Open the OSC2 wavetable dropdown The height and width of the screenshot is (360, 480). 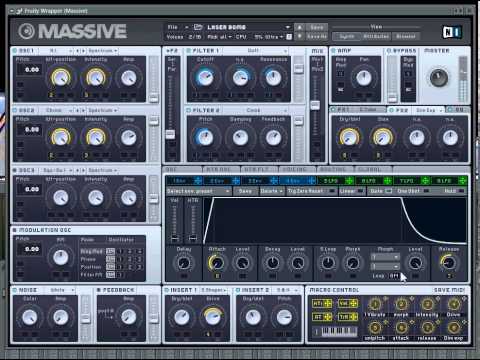pyautogui.click(x=57, y=110)
